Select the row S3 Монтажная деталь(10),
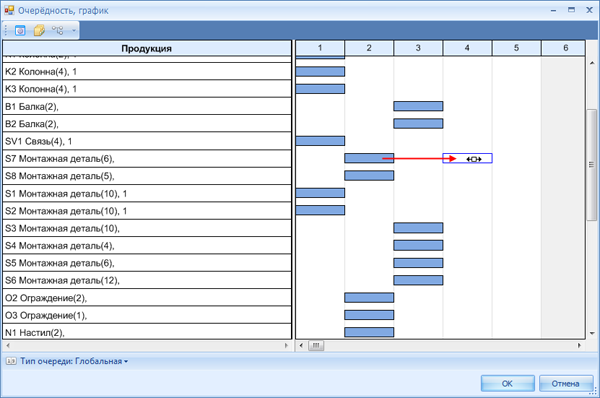600x398 pixels. point(147,228)
